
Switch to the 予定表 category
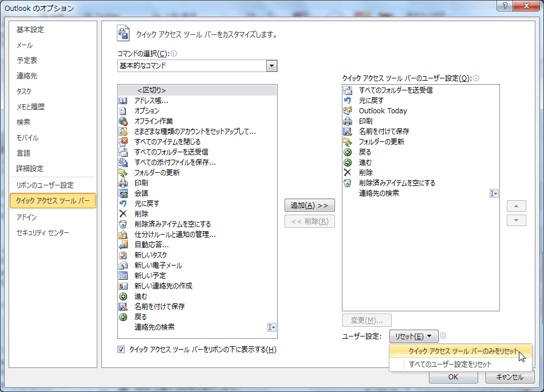pyautogui.click(x=53, y=60)
